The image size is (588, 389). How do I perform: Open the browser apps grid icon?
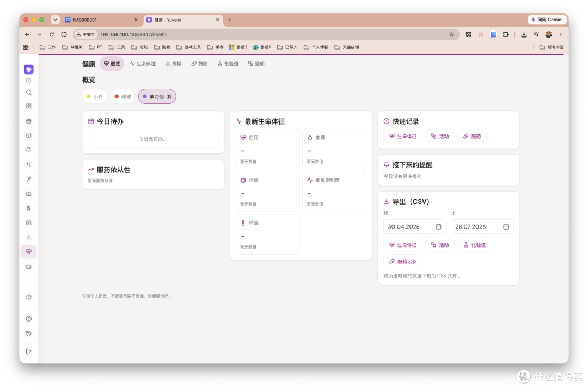pyautogui.click(x=26, y=47)
